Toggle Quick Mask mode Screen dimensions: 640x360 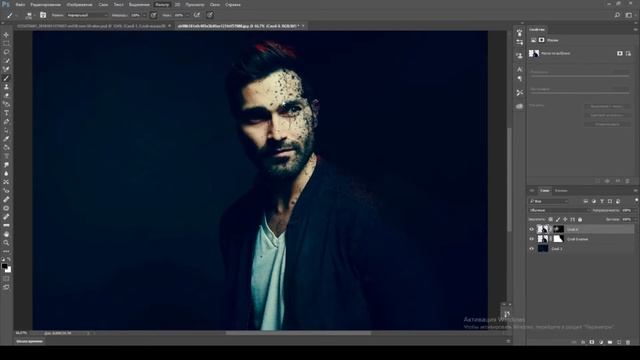6,279
